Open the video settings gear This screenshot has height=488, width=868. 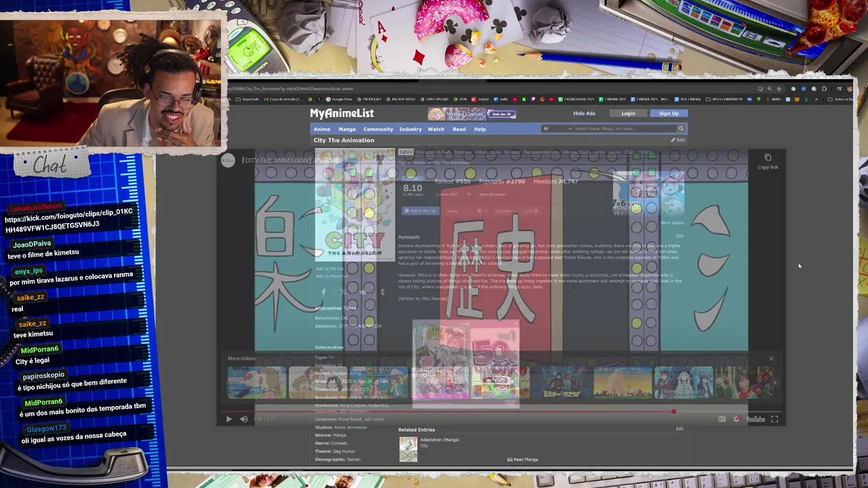pyautogui.click(x=737, y=419)
